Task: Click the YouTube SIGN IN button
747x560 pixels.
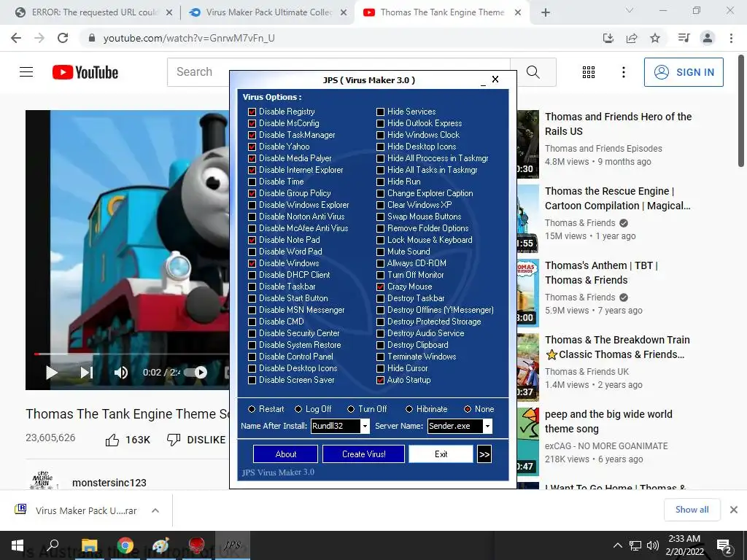Action: pos(684,72)
